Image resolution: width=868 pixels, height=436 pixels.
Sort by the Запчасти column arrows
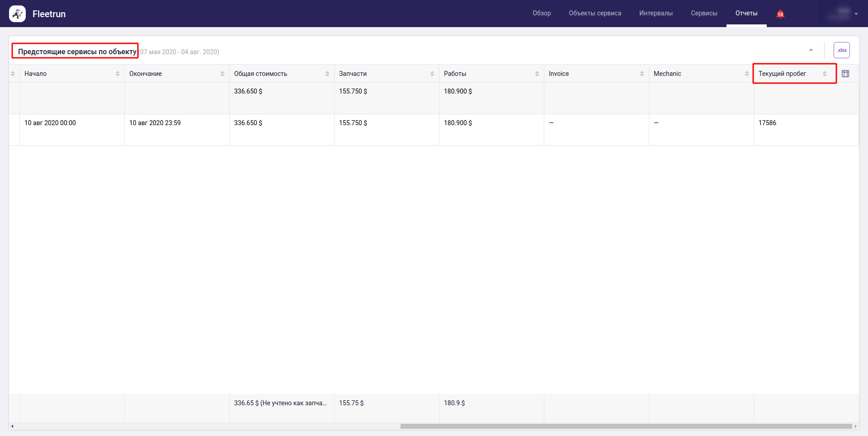432,74
